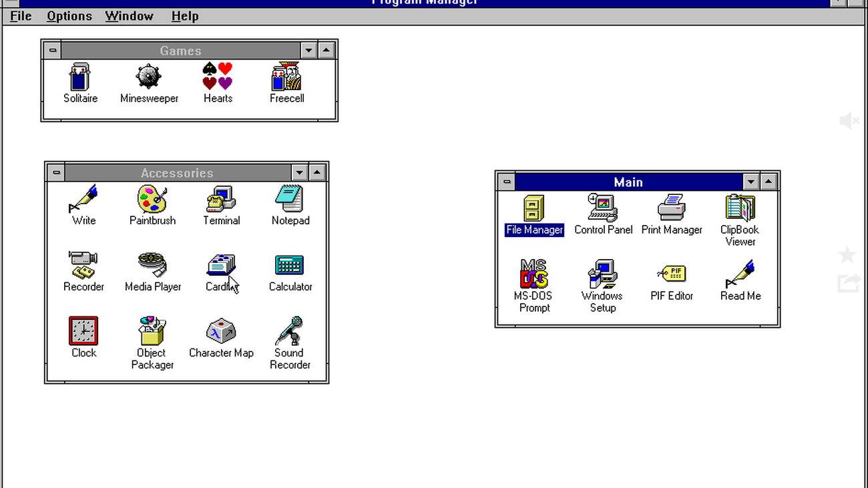Viewport: 868px width, 488px height.
Task: Open the Solitaire game icon
Action: coord(80,78)
